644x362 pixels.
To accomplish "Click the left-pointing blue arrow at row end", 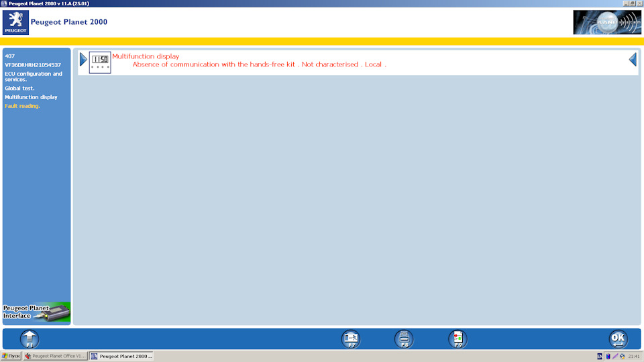I will tap(633, 60).
